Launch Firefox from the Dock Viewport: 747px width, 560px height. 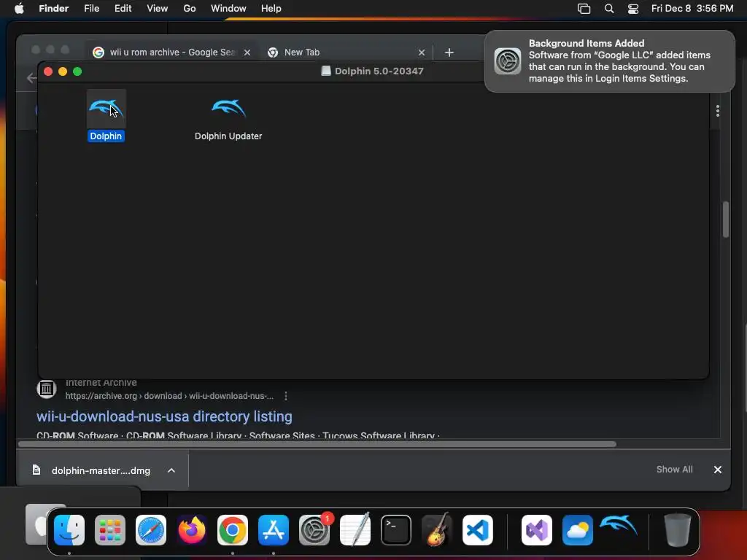click(192, 530)
